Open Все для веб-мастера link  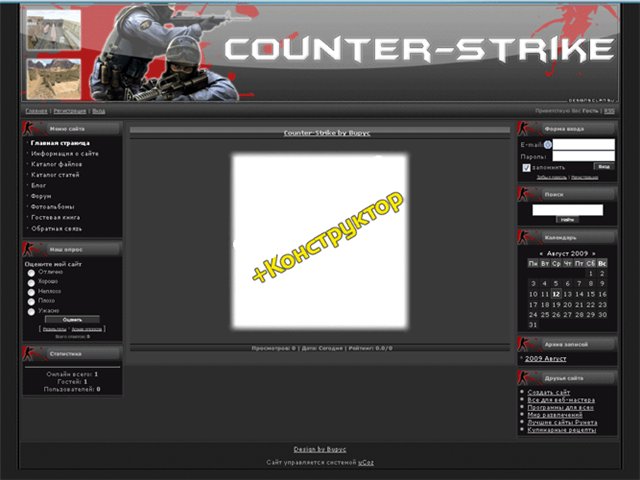point(561,400)
